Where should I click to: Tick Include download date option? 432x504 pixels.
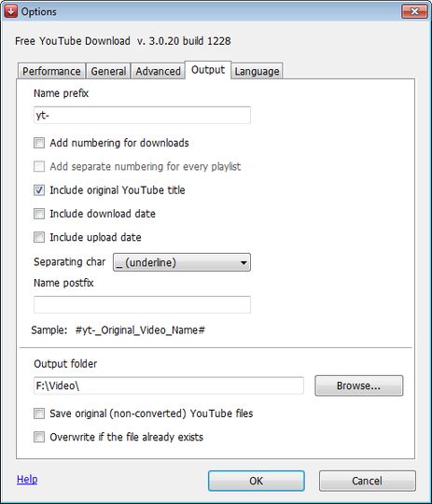(39, 214)
